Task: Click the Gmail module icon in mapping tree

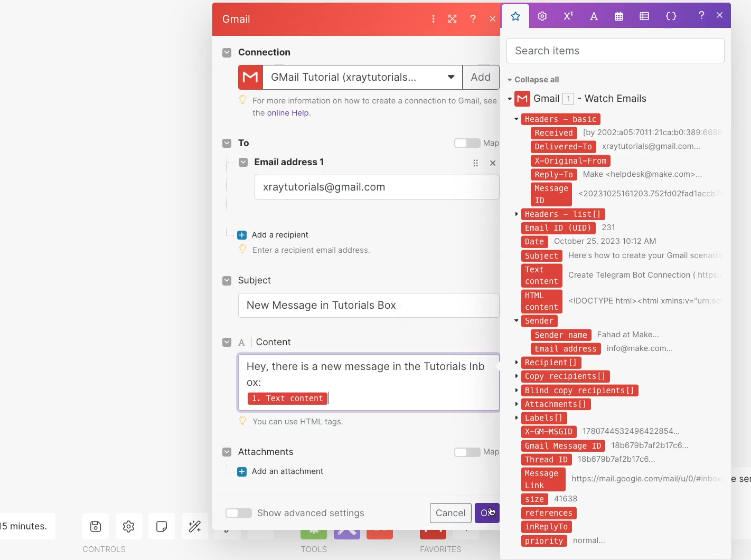Action: [x=522, y=99]
